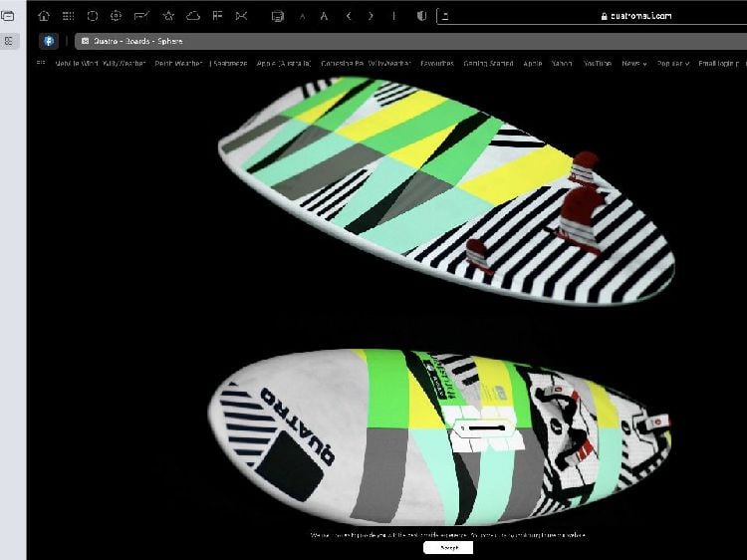Click the favourites bar grid icon
Viewport: 747px width, 560px height.
click(41, 63)
